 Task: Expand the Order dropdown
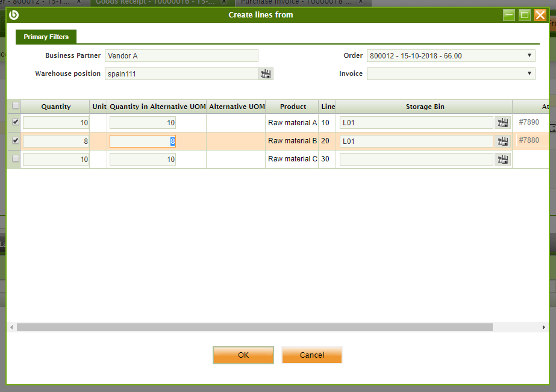pos(529,55)
